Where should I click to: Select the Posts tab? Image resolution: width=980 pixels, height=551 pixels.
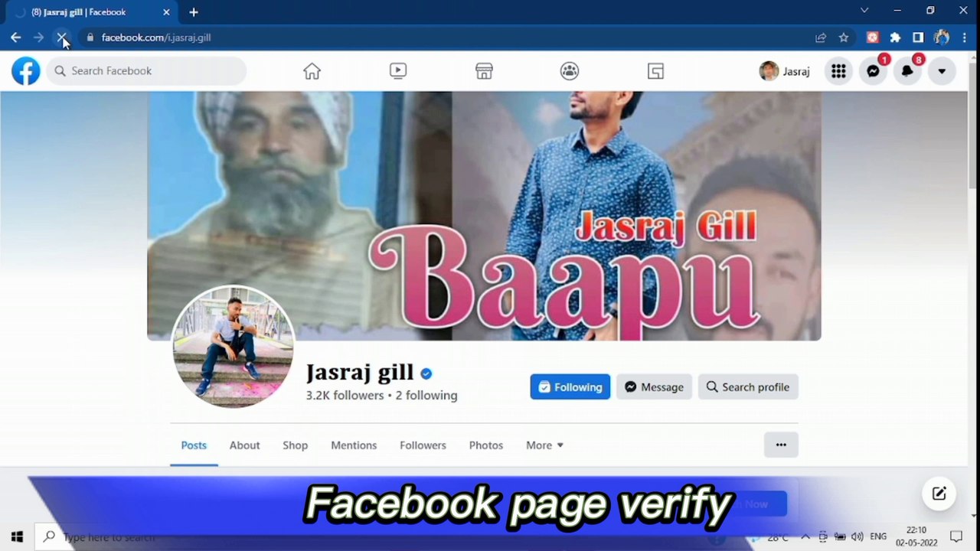[194, 445]
